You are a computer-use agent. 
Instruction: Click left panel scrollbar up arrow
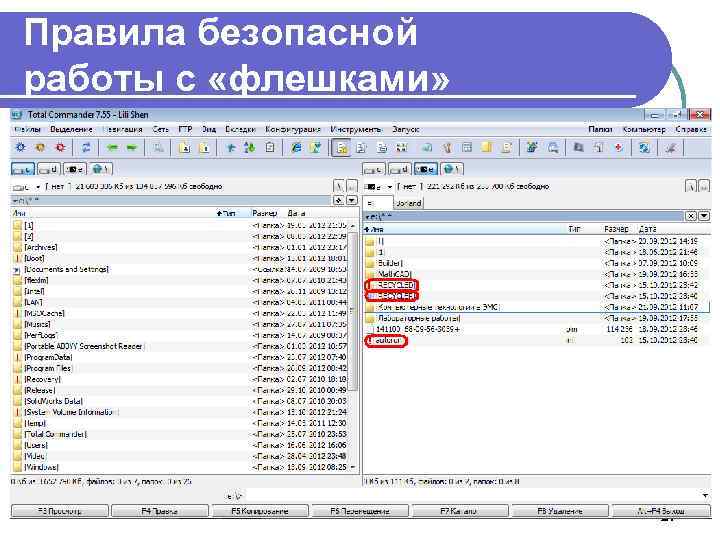click(353, 226)
